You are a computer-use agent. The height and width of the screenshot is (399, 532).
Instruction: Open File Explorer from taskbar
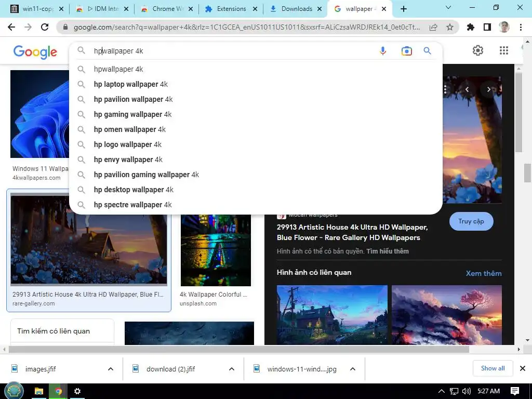tap(39, 391)
